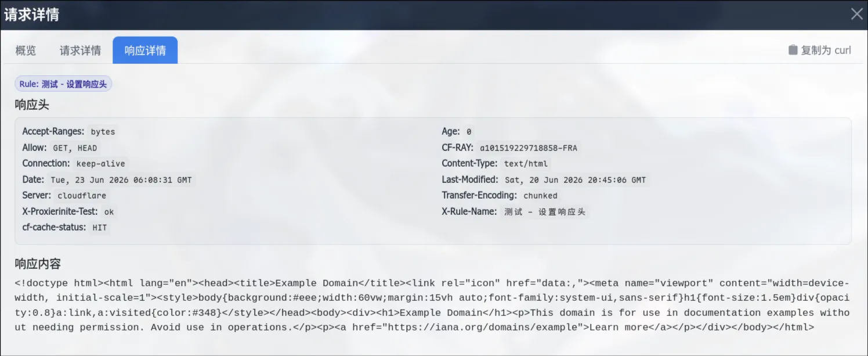
Task: Click the CF-RAY header name
Action: point(458,148)
